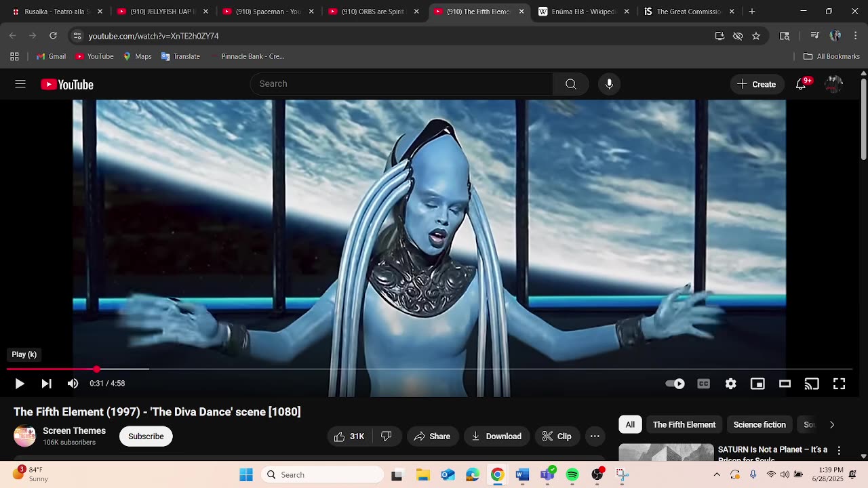
Task: Start voice search with the microphone
Action: pyautogui.click(x=609, y=84)
